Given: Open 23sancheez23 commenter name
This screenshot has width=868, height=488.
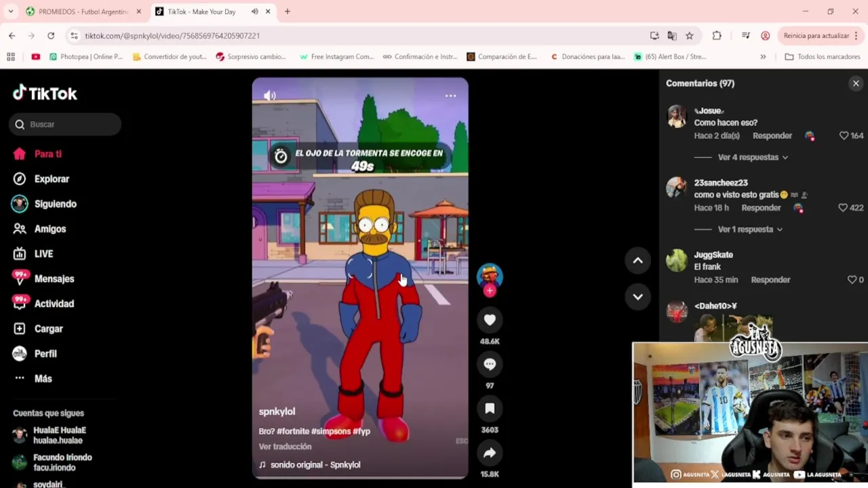Looking at the screenshot, I should tap(720, 183).
